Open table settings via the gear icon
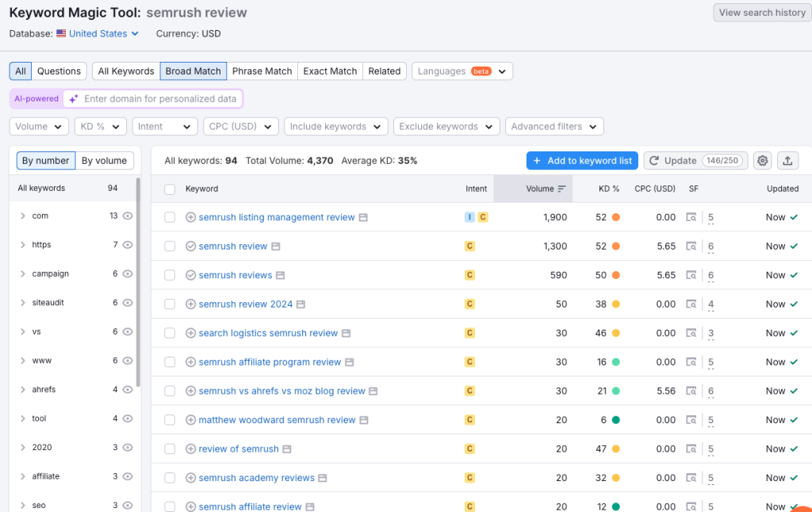The image size is (812, 512). coord(762,160)
